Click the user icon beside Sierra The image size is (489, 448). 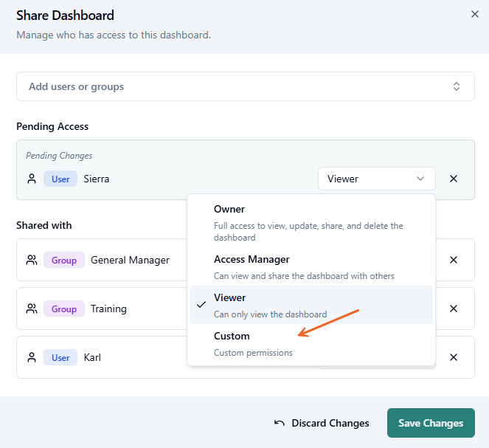pyautogui.click(x=32, y=179)
